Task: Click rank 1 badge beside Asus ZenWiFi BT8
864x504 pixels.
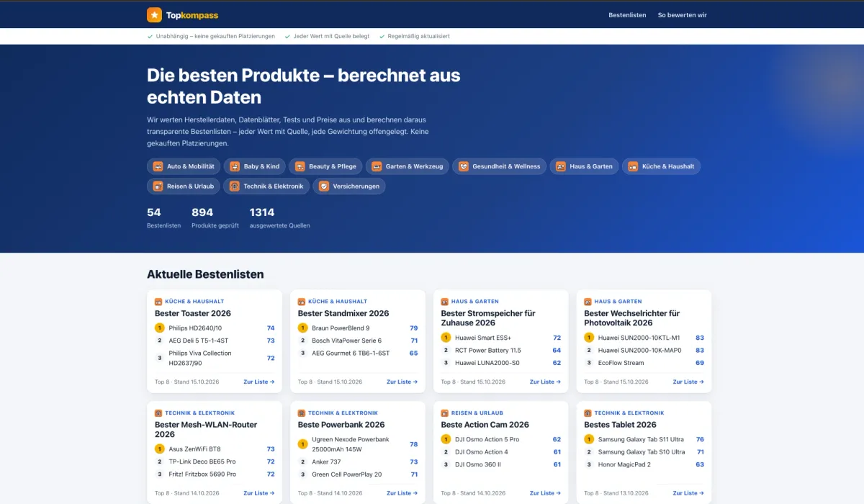Action: [159, 449]
